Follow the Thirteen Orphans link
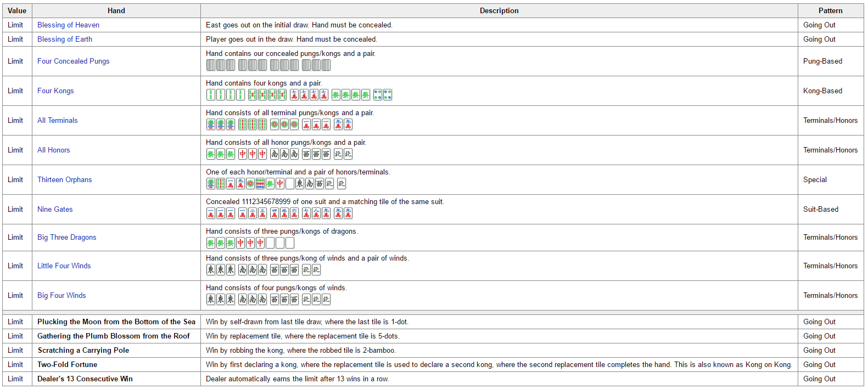Screen dimensions: 868x389 tap(65, 179)
